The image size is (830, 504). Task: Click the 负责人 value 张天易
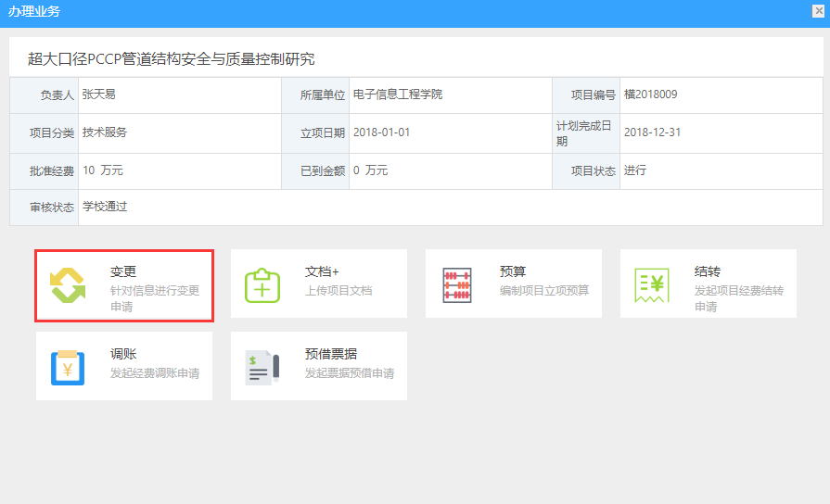pos(98,94)
